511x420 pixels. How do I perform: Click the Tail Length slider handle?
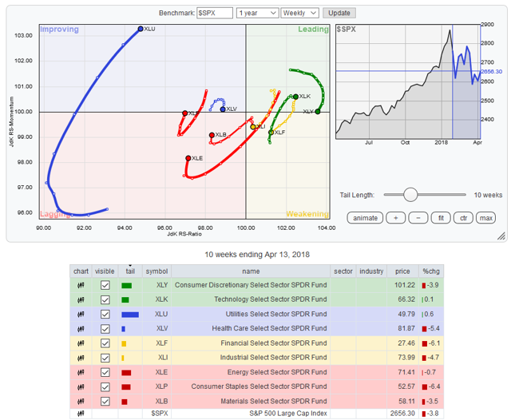click(x=410, y=195)
